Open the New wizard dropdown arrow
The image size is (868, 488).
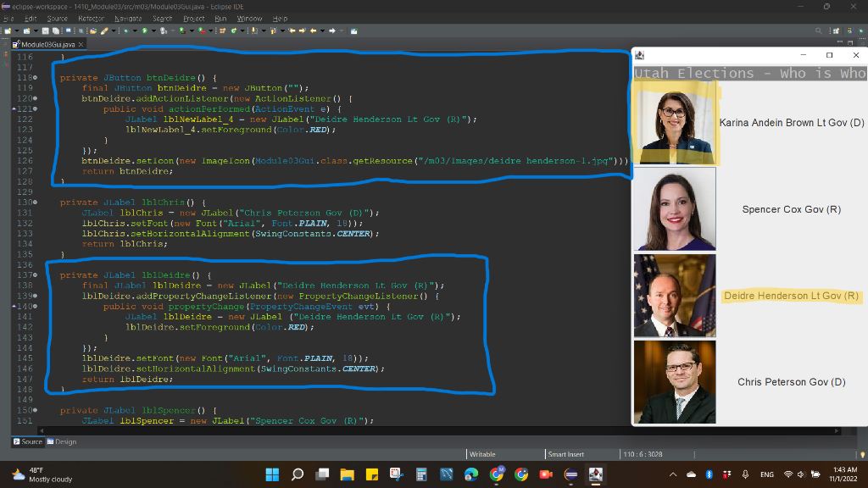click(x=17, y=30)
